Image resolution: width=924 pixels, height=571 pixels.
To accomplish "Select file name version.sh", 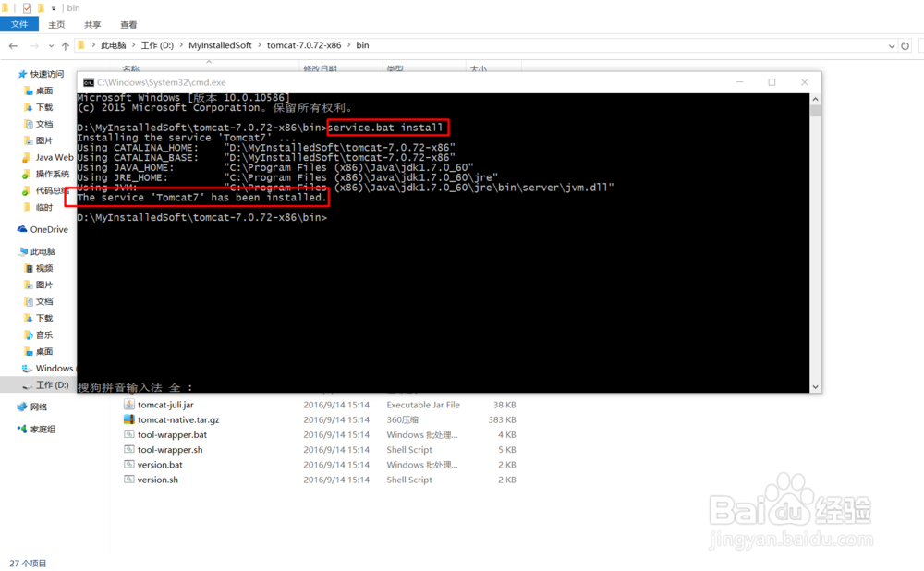I will (157, 480).
